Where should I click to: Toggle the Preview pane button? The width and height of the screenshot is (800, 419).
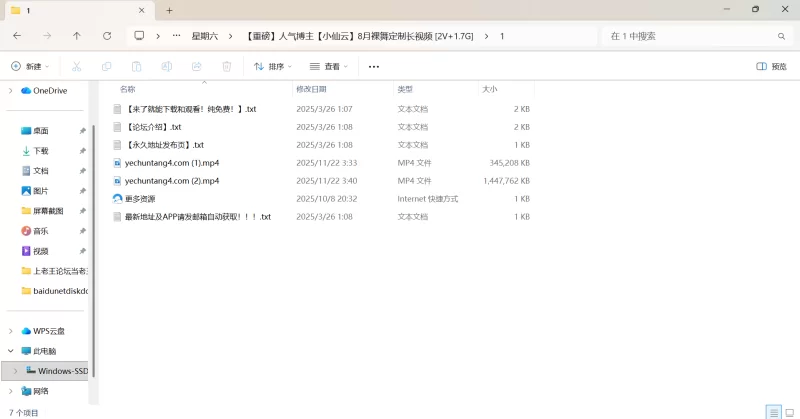click(x=771, y=67)
